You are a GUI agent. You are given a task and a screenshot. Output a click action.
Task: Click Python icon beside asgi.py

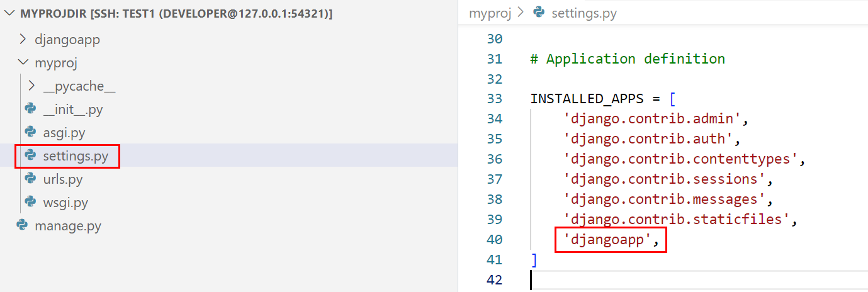(30, 133)
